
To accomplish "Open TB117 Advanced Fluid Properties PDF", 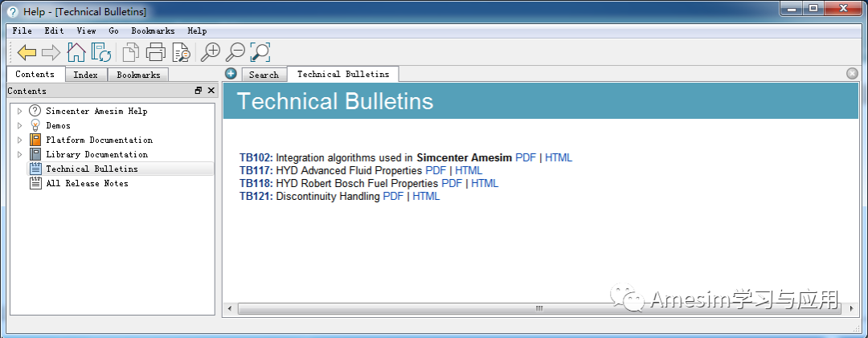I will pos(436,170).
